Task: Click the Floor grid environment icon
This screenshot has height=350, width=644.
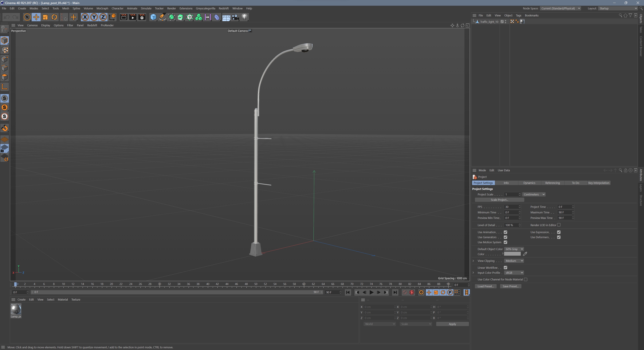Action: pos(226,17)
